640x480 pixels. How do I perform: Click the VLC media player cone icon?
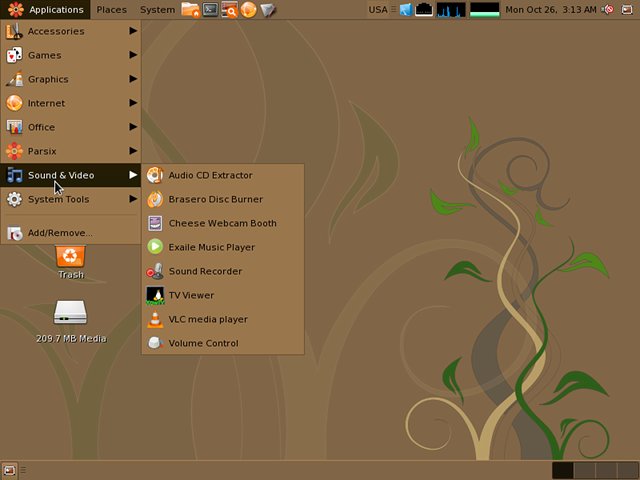tap(155, 319)
